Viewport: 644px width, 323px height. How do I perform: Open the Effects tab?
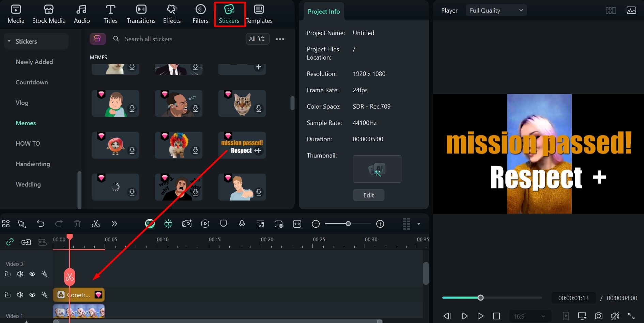pos(172,14)
